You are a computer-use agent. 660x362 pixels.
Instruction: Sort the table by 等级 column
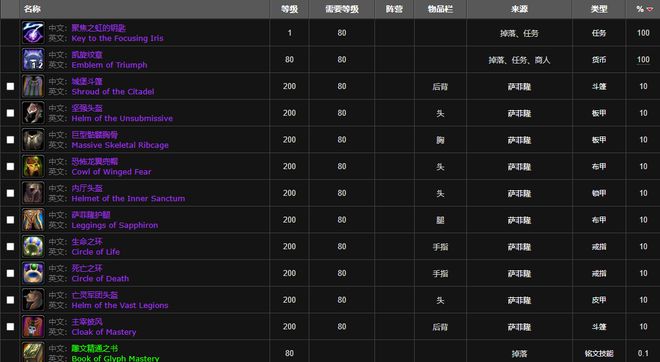(289, 9)
